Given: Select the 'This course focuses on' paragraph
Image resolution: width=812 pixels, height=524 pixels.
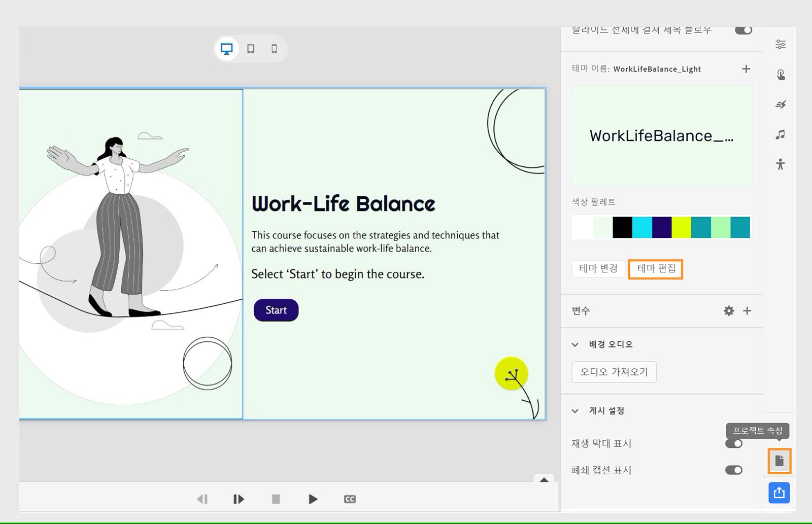Looking at the screenshot, I should (375, 241).
